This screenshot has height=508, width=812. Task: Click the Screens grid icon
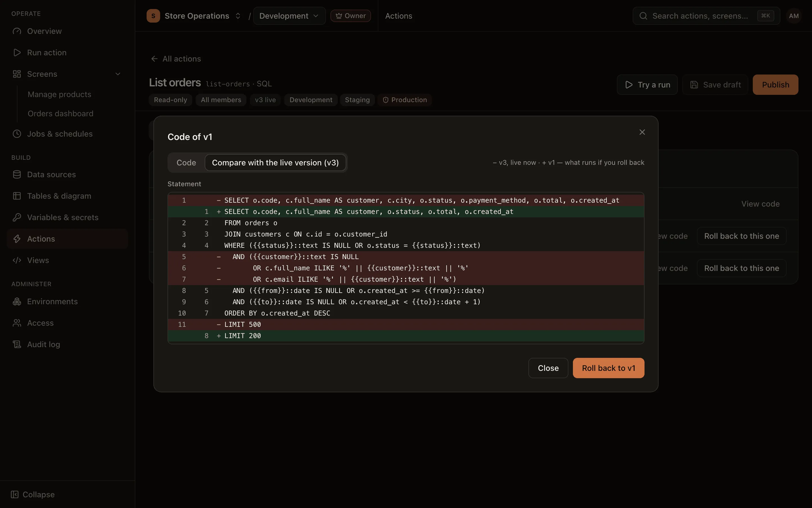pyautogui.click(x=17, y=74)
